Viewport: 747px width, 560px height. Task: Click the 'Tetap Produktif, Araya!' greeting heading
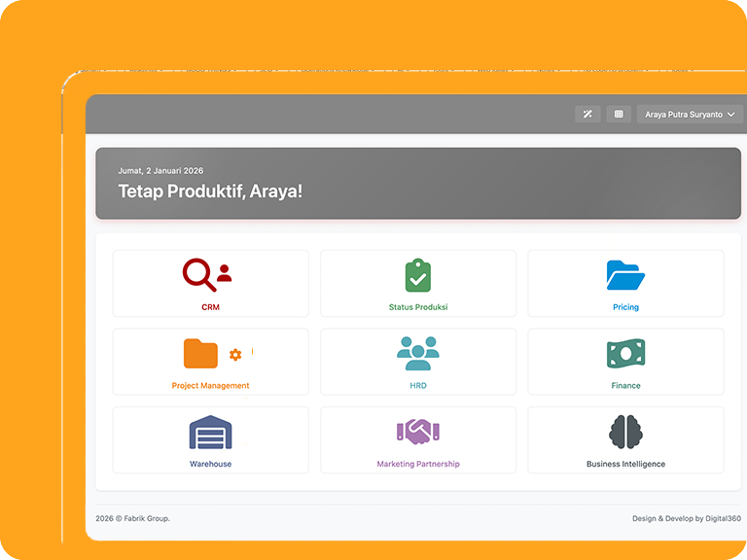(x=210, y=192)
